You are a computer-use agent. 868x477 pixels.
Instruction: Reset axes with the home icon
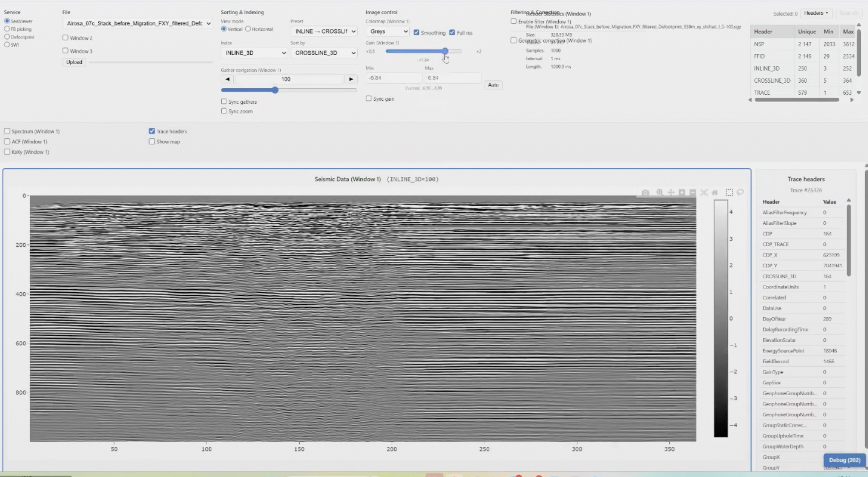pyautogui.click(x=715, y=193)
